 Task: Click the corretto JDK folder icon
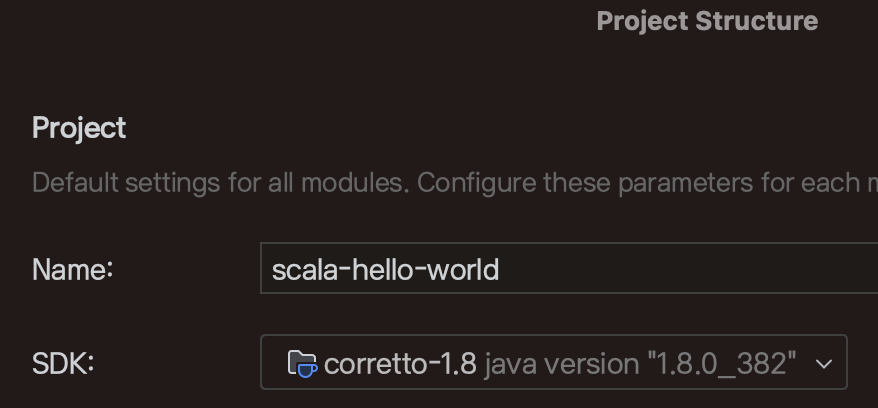(x=299, y=361)
